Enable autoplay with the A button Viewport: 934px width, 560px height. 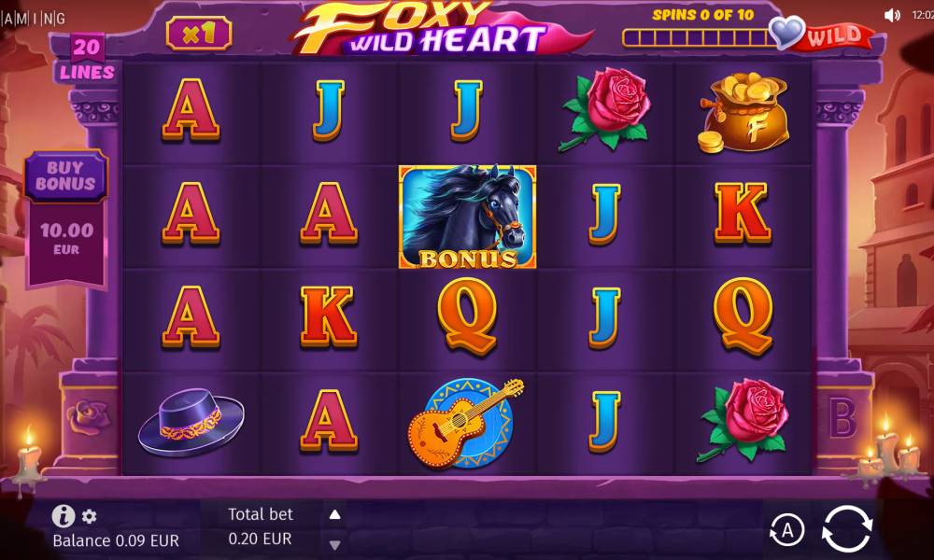[x=786, y=529]
